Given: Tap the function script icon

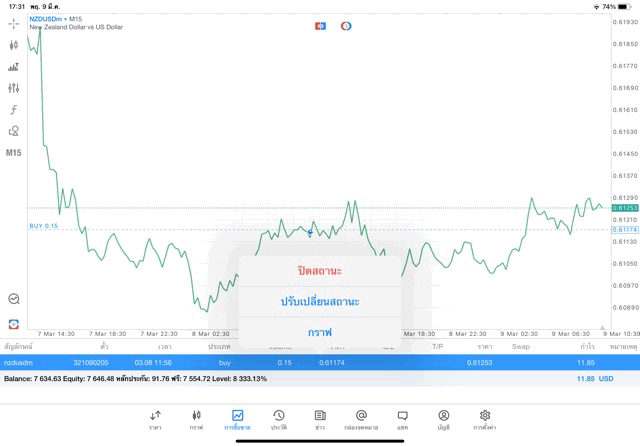Looking at the screenshot, I should click(13, 110).
